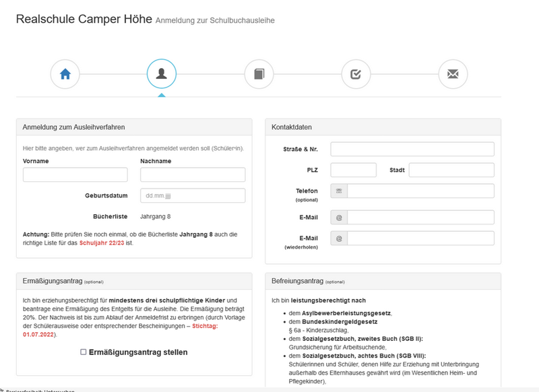
Task: Click the @ icon beside E-Mail wiederholen
Action: pos(339,238)
